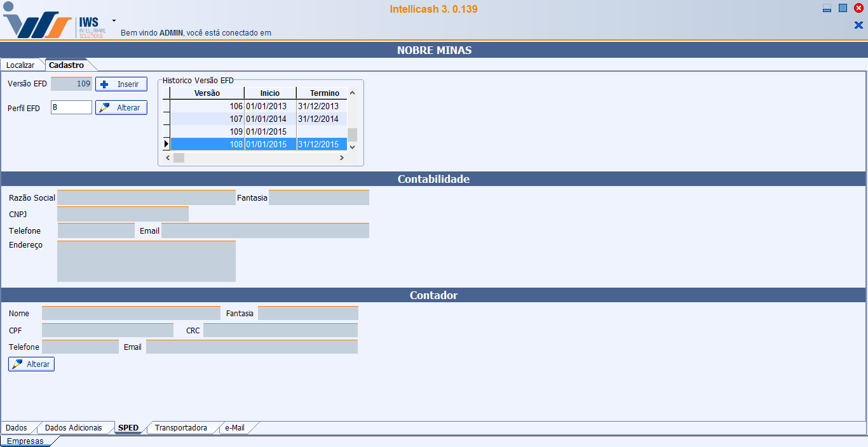The image size is (868, 447).
Task: Click Alterar next to Perfil EFD
Action: [121, 108]
